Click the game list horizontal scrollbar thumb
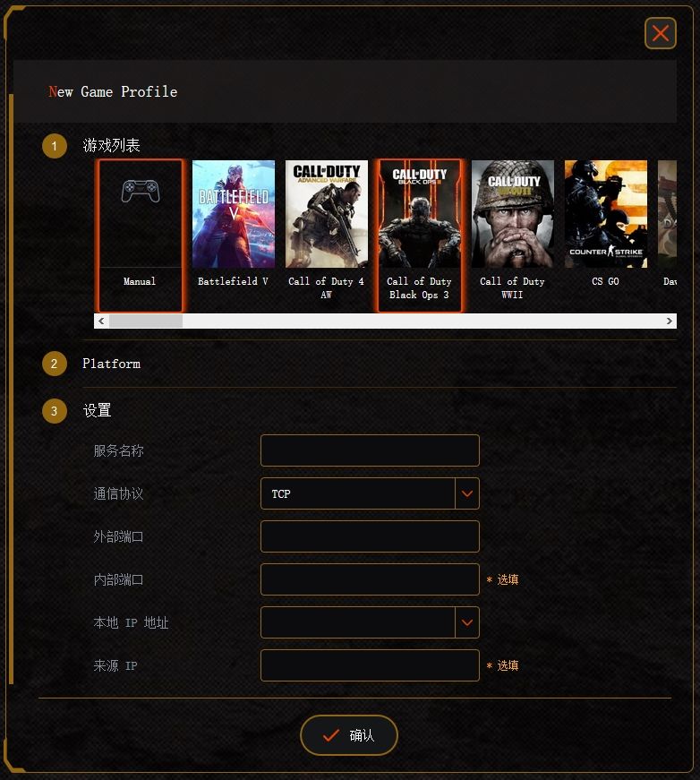700x780 pixels. pos(146,321)
